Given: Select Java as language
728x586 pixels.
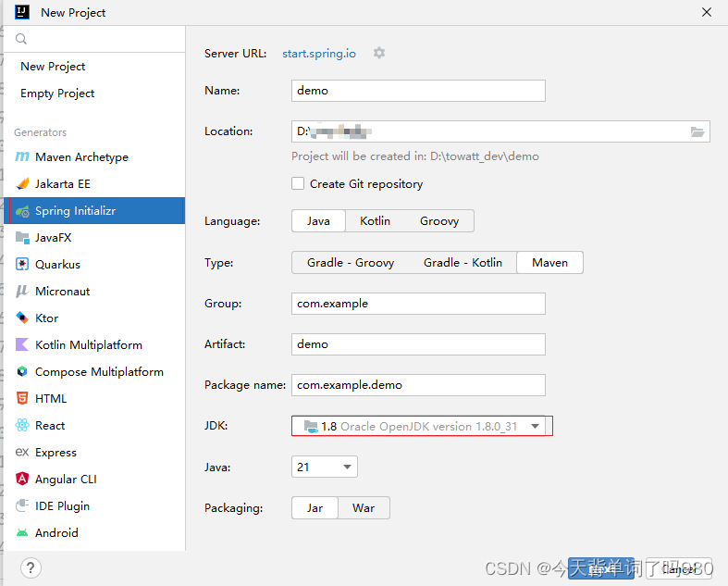Looking at the screenshot, I should [x=318, y=220].
